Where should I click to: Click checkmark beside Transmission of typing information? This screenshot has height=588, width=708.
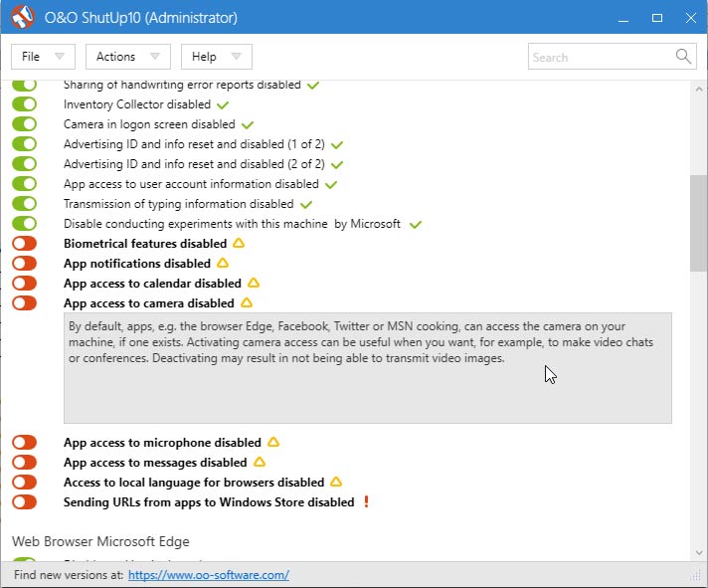tap(306, 205)
